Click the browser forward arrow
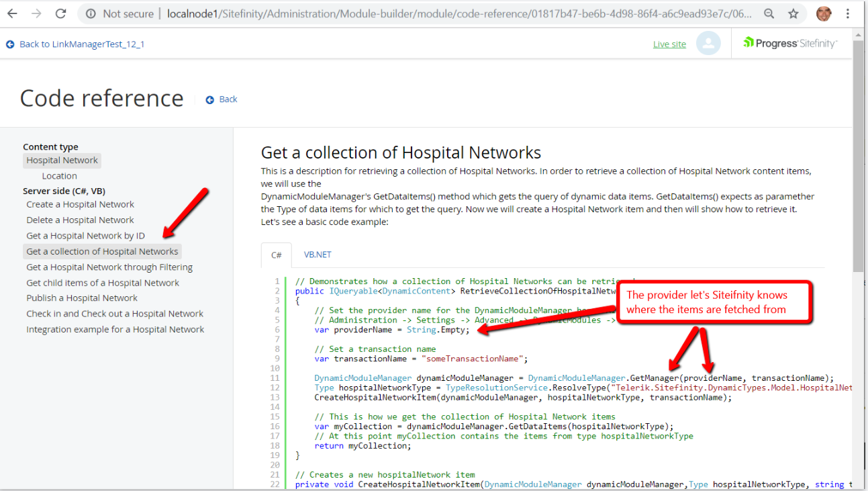 point(36,13)
